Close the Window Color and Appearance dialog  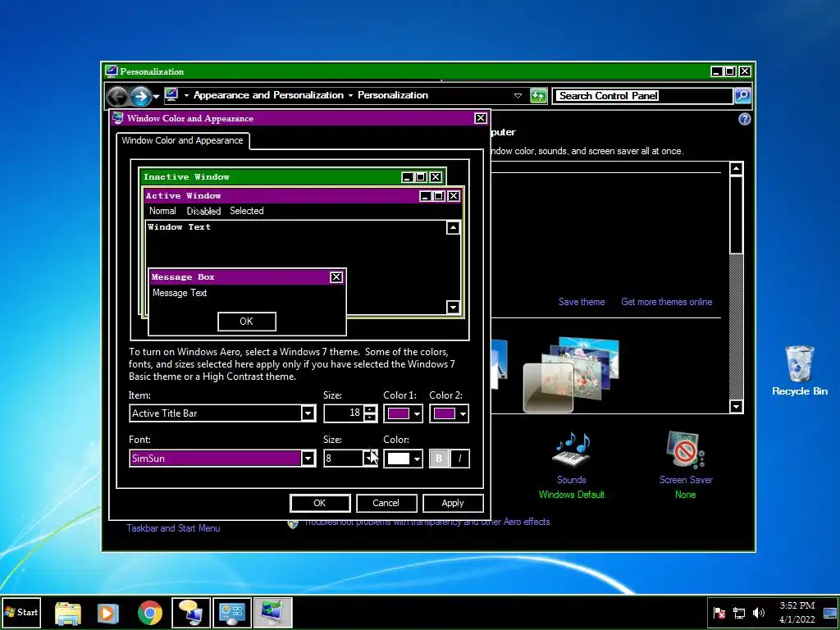[x=481, y=118]
